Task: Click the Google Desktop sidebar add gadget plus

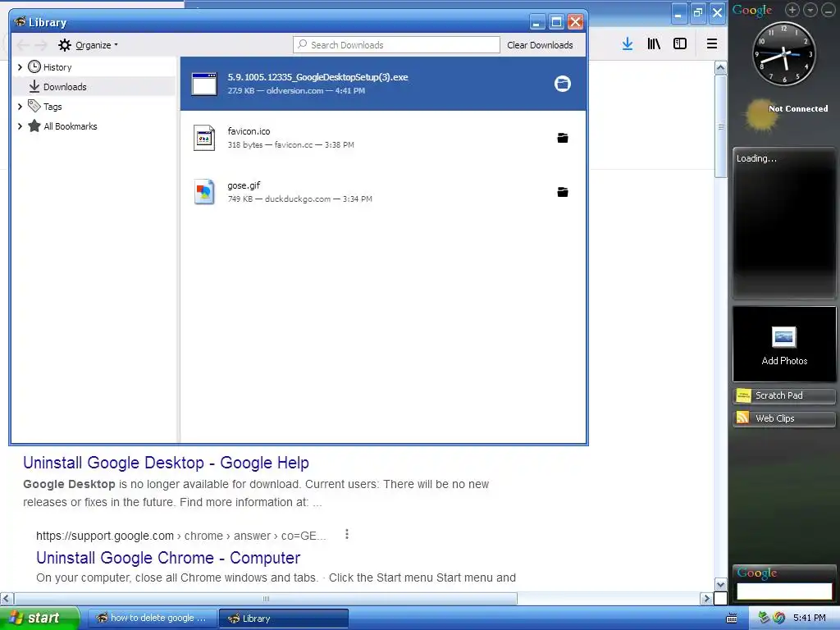Action: coord(792,10)
